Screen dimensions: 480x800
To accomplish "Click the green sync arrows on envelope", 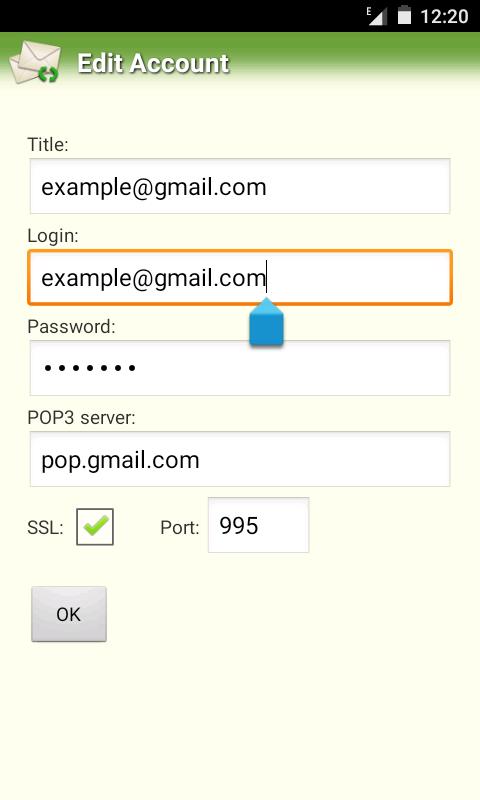I will pos(48,76).
